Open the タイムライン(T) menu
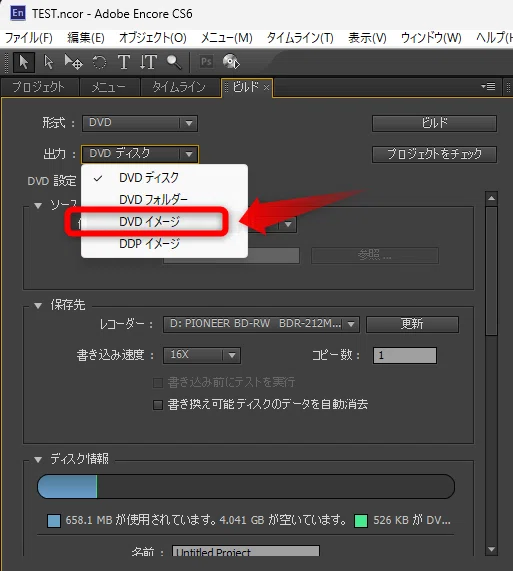This screenshot has width=513, height=571. pos(300,38)
